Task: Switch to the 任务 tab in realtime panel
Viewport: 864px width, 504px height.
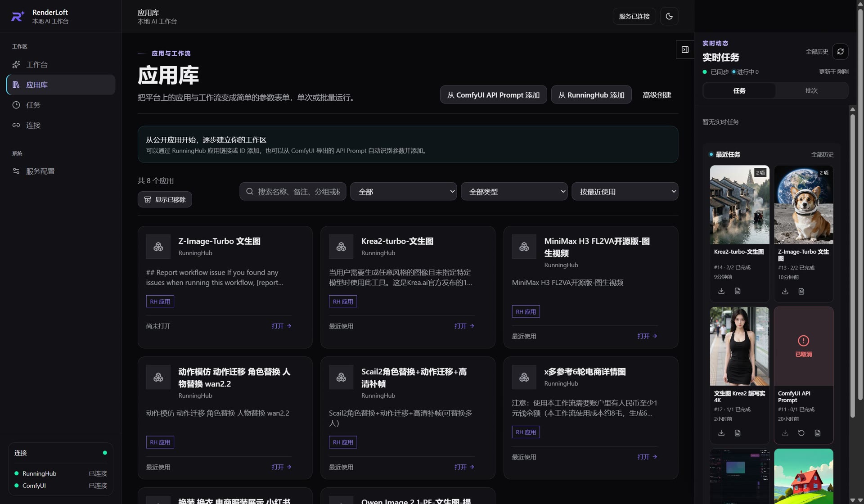Action: pyautogui.click(x=739, y=90)
